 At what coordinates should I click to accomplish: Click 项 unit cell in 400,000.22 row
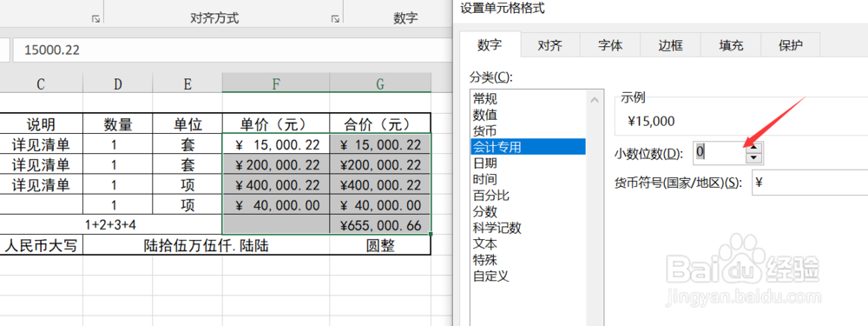click(x=187, y=184)
